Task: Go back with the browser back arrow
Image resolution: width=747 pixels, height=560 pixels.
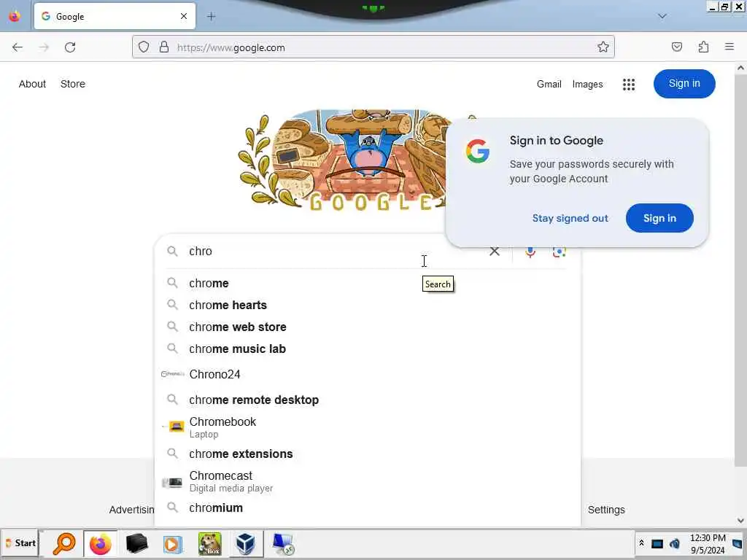Action: tap(18, 47)
